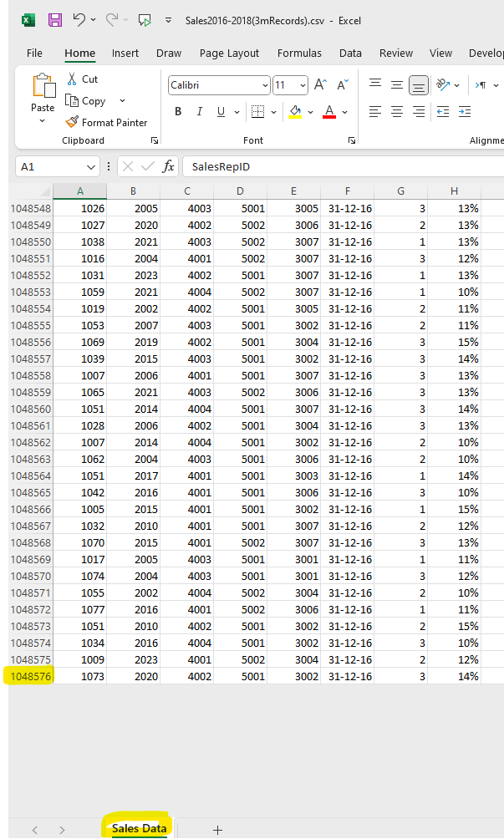Screen dimensions: 504x839
Task: Click the Undo arrow icon
Action: [x=79, y=19]
